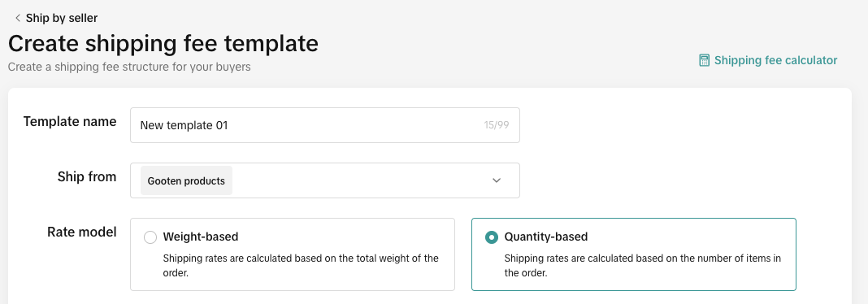Expand the Ship from dropdown arrow
The width and height of the screenshot is (868, 304).
point(497,180)
